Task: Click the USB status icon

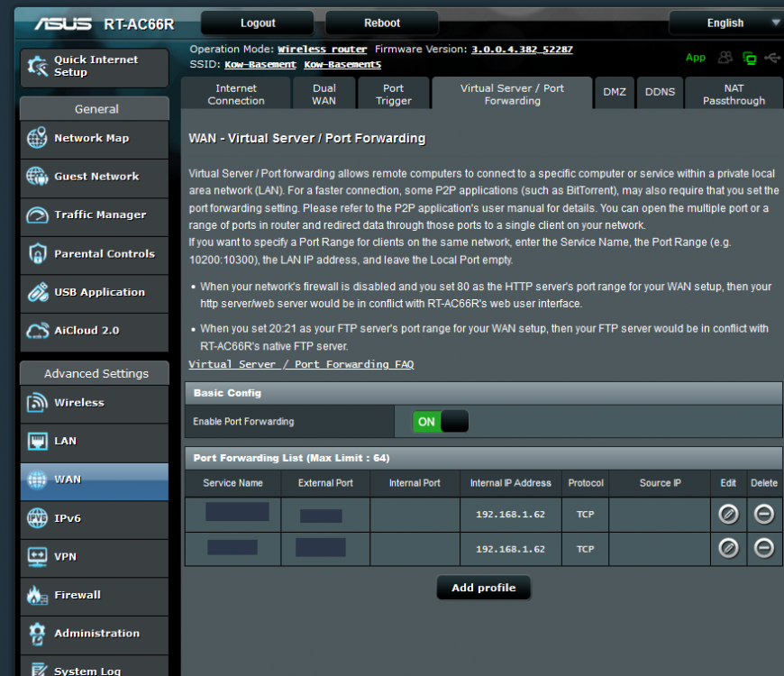Action: (x=772, y=58)
